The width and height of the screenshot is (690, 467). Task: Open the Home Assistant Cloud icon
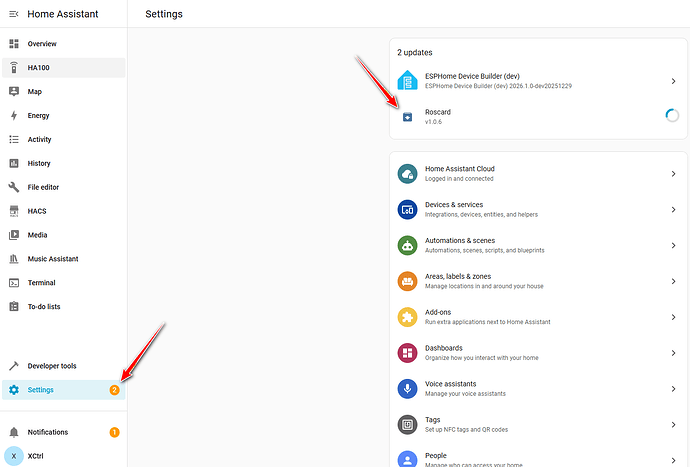(x=407, y=174)
